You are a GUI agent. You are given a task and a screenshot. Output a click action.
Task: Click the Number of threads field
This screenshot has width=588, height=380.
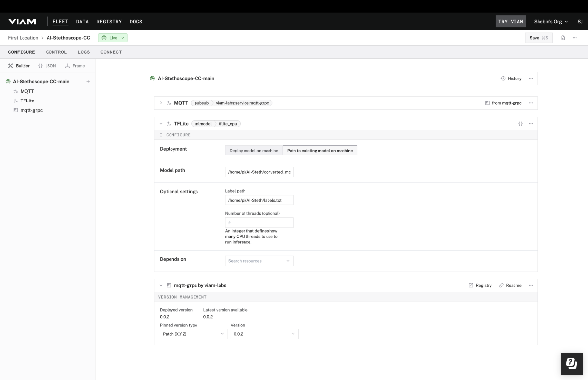pyautogui.click(x=259, y=223)
